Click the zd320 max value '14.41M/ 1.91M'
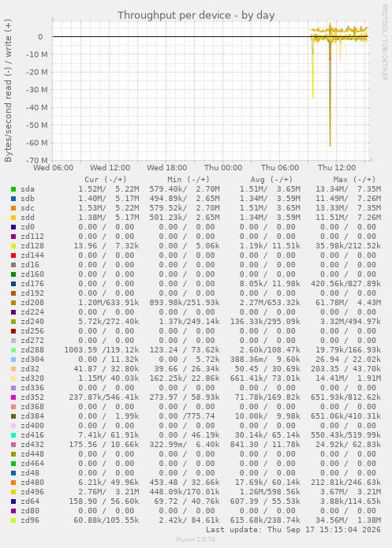392x548 pixels. 348,378
